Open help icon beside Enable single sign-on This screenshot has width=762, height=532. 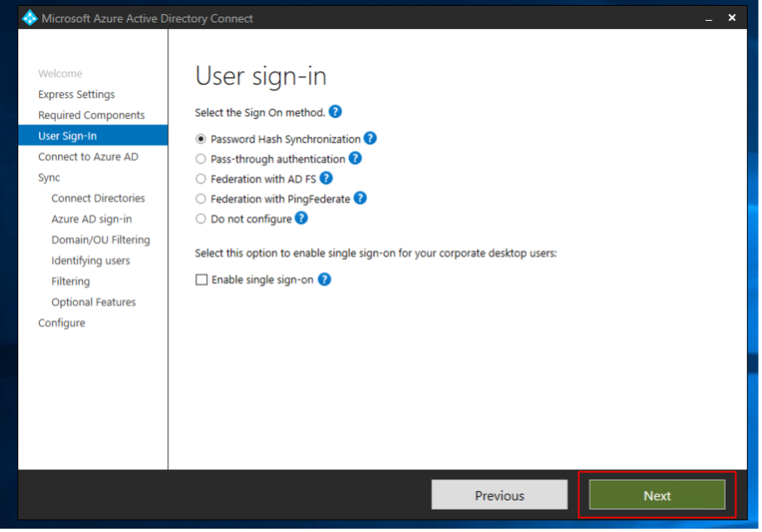(325, 280)
